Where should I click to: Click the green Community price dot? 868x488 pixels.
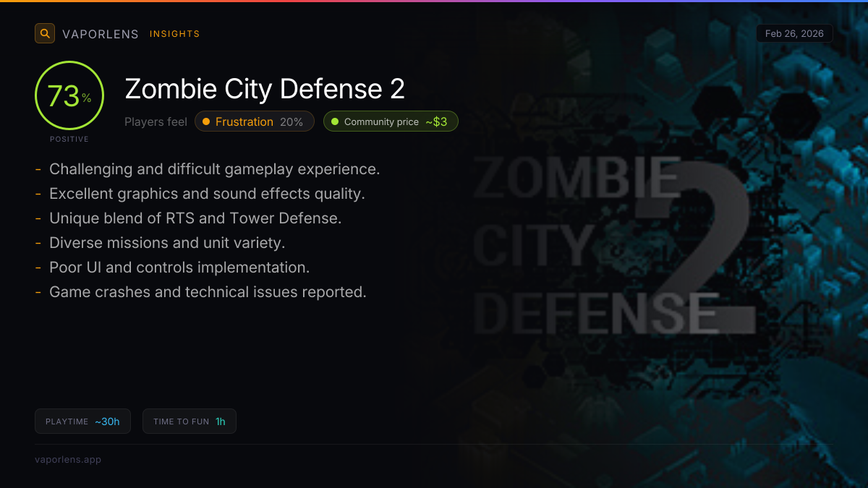pyautogui.click(x=335, y=121)
